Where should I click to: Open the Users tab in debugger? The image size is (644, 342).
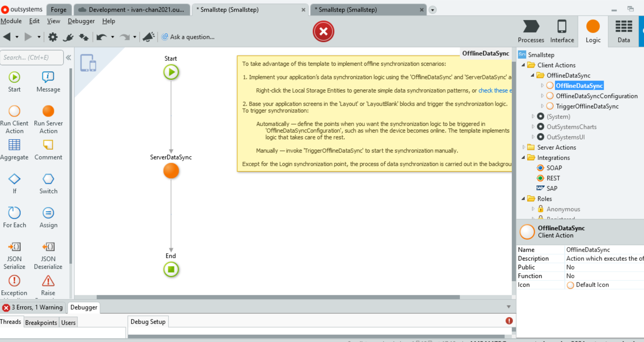tap(68, 322)
